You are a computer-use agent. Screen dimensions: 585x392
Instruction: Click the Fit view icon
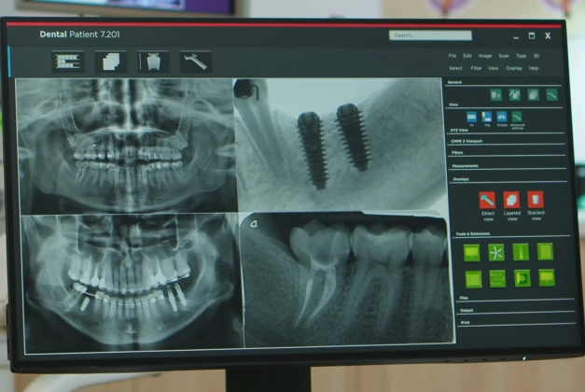tap(471, 119)
